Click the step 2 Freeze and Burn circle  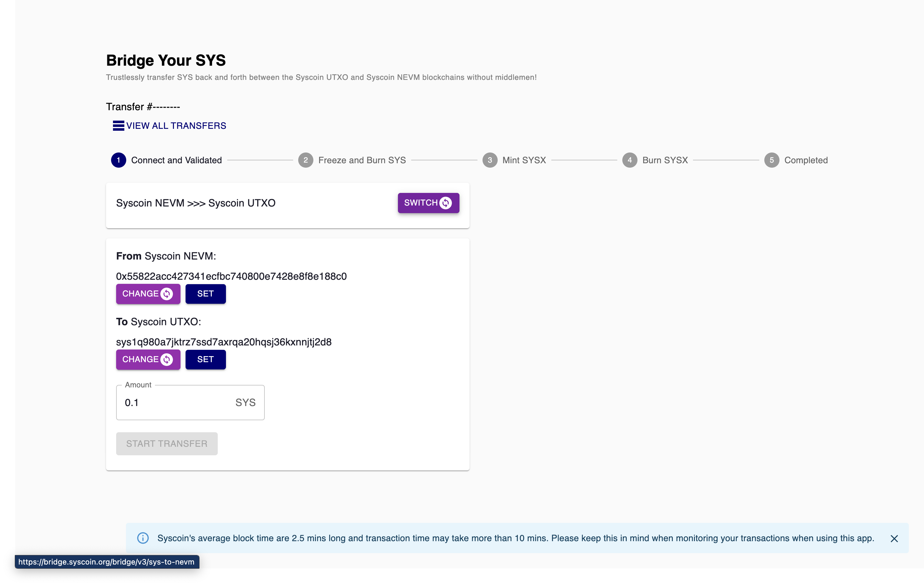[x=305, y=160]
